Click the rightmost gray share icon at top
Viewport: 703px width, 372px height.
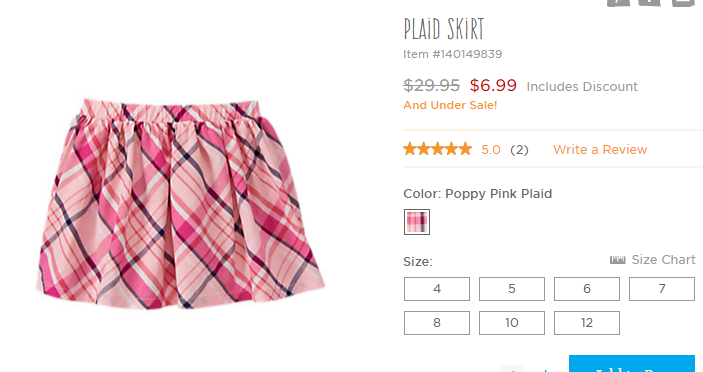click(x=683, y=2)
